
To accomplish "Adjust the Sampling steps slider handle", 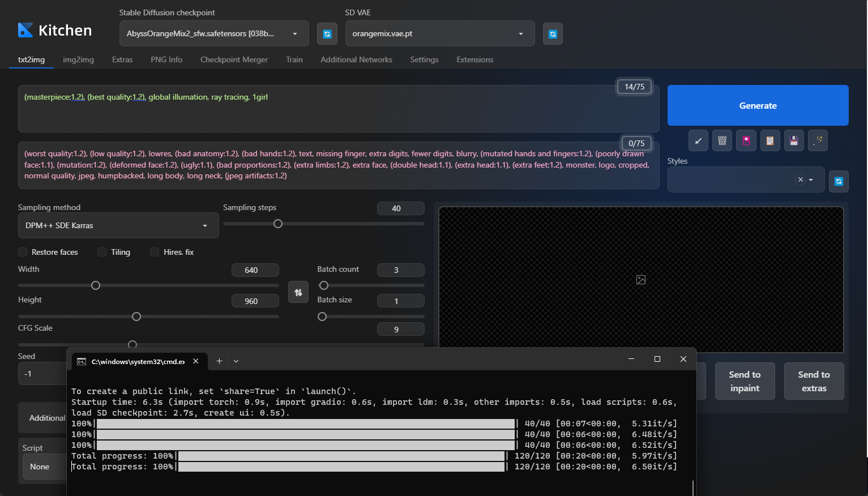I will (x=278, y=224).
